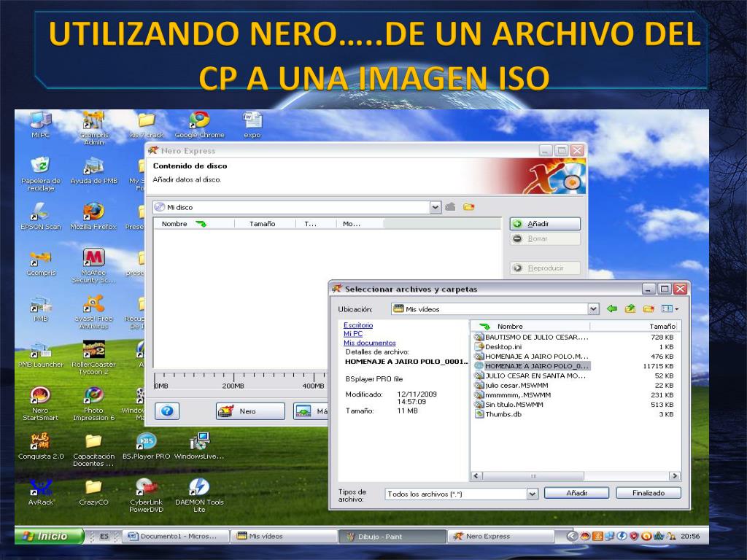Viewport: 747px width, 560px height.
Task: Click new folder icon in Nero Express
Action: coord(469,206)
